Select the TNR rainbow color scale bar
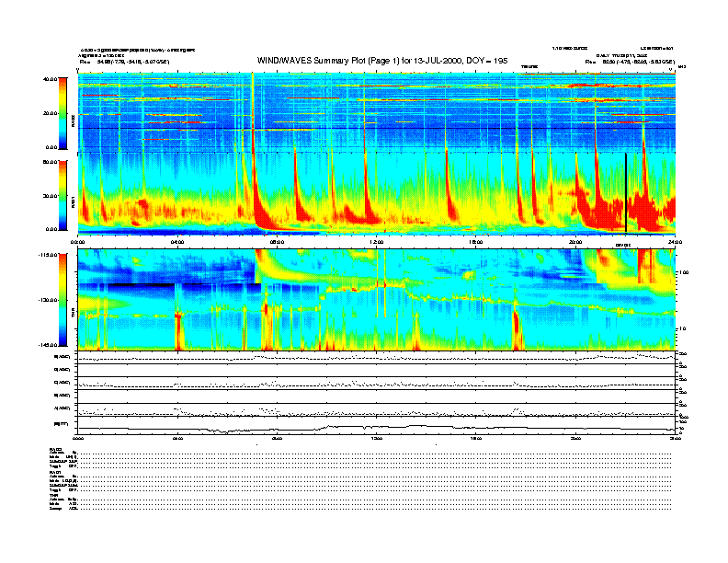 [63, 300]
